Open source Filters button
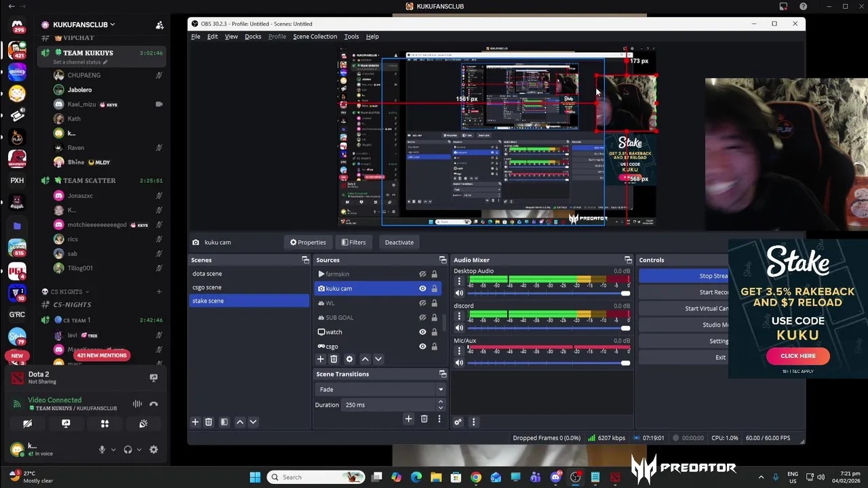The width and height of the screenshot is (868, 488). [x=353, y=242]
